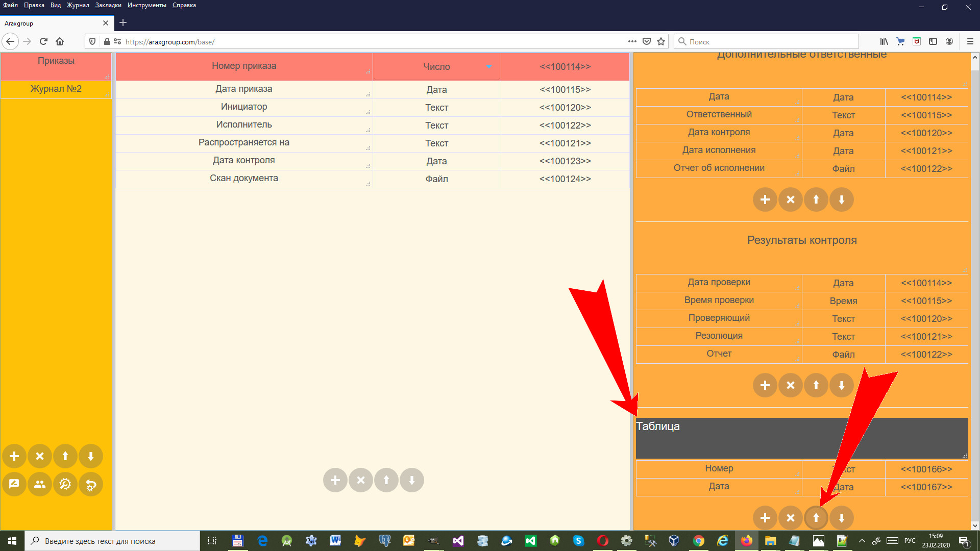Image resolution: width=980 pixels, height=551 pixels.
Task: Click the undo settings icon in sidebar
Action: 91,484
